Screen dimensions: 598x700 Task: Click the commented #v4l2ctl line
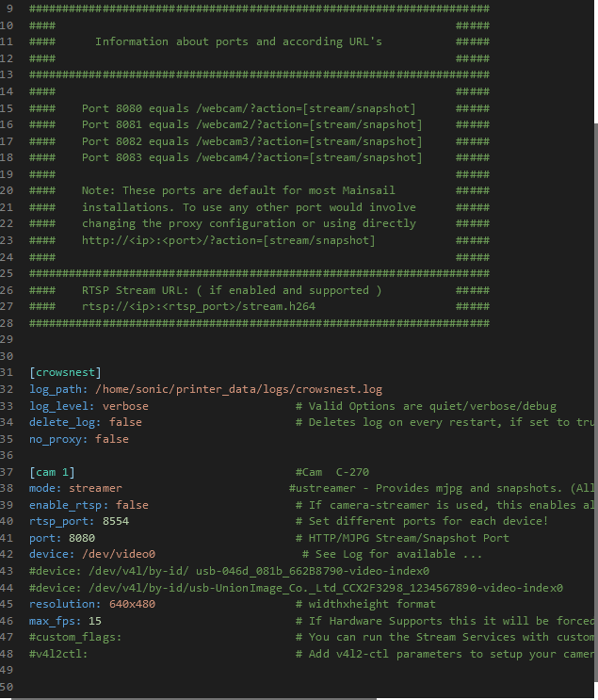coord(58,654)
